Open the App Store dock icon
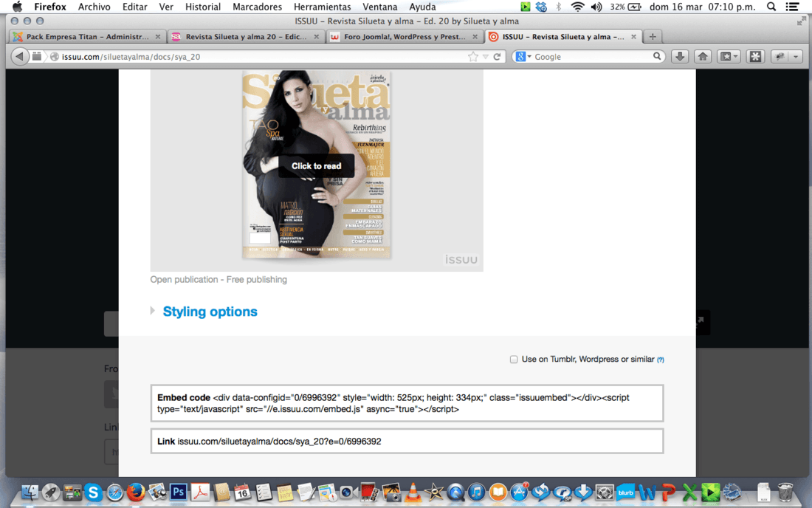The image size is (812, 508). pos(519,492)
